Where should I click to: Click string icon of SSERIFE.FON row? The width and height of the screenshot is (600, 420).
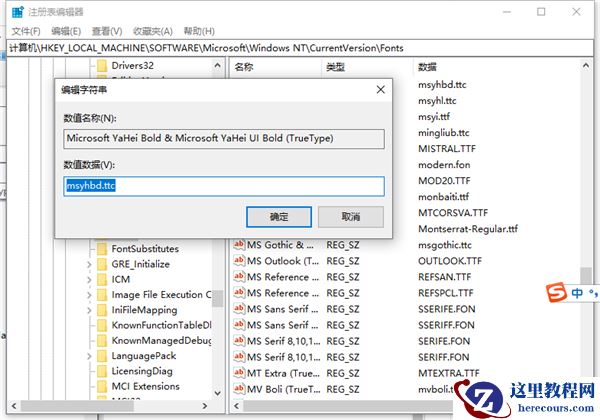(x=239, y=309)
